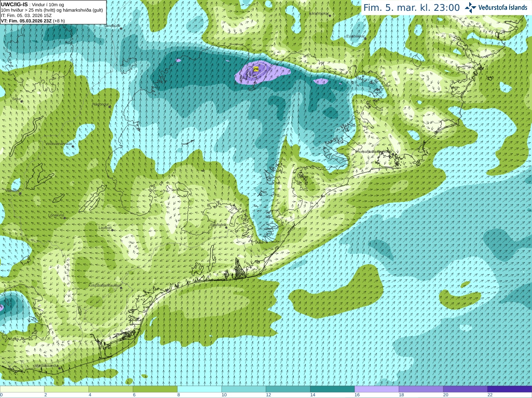Click the 4–6 m/s green legend swatch

click(x=111, y=389)
